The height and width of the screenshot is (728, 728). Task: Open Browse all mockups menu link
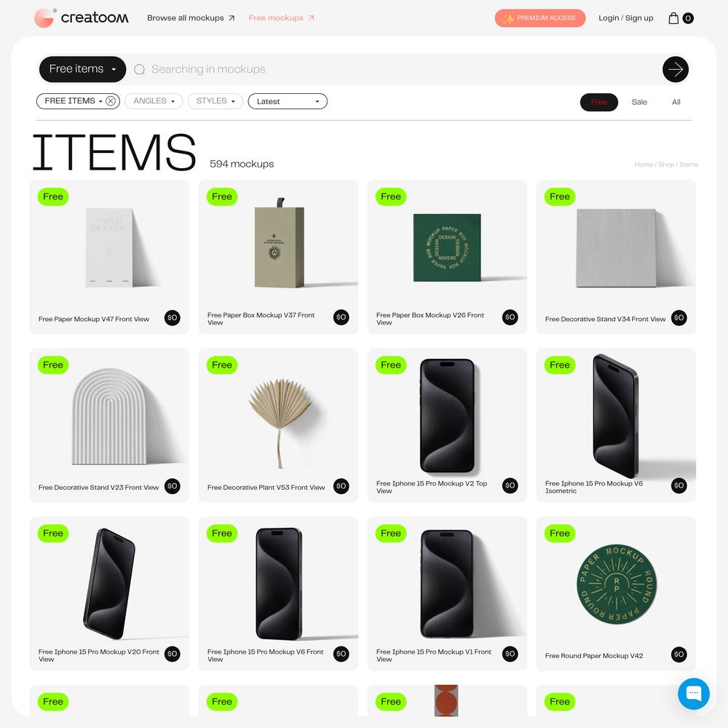point(191,18)
